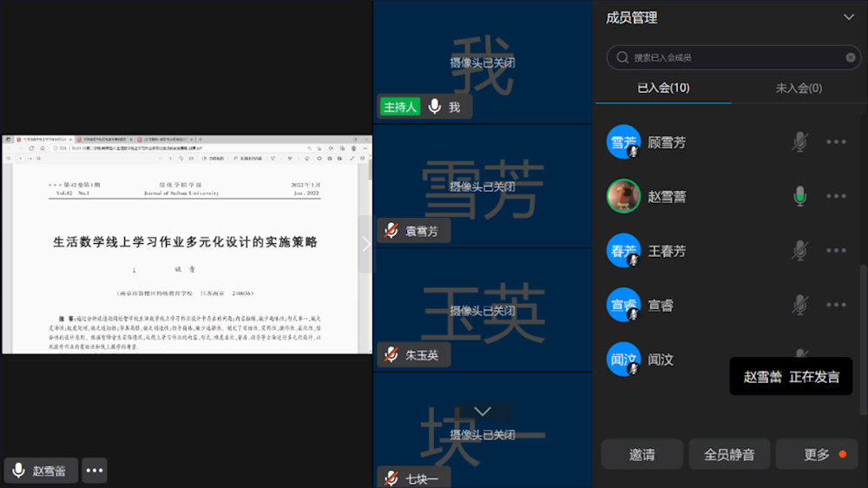Switch to the 已入会(10) tab
Image resolution: width=868 pixels, height=488 pixels.
pos(663,88)
